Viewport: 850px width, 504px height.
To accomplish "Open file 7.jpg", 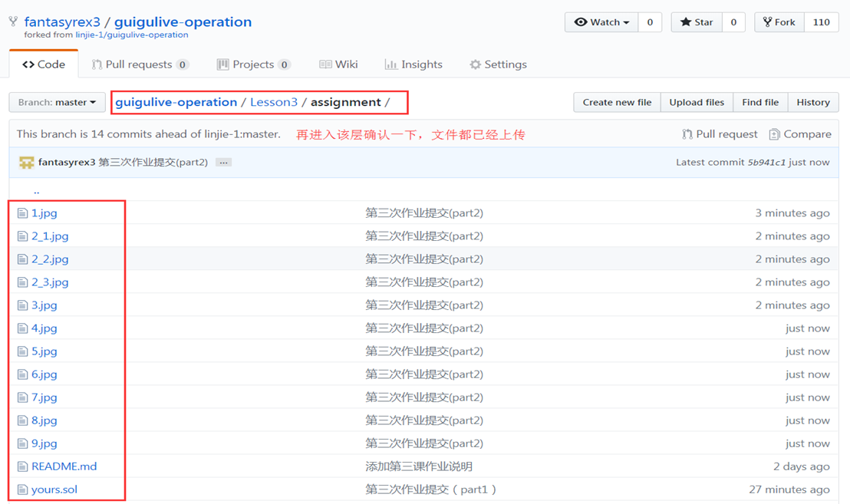I will click(x=44, y=397).
